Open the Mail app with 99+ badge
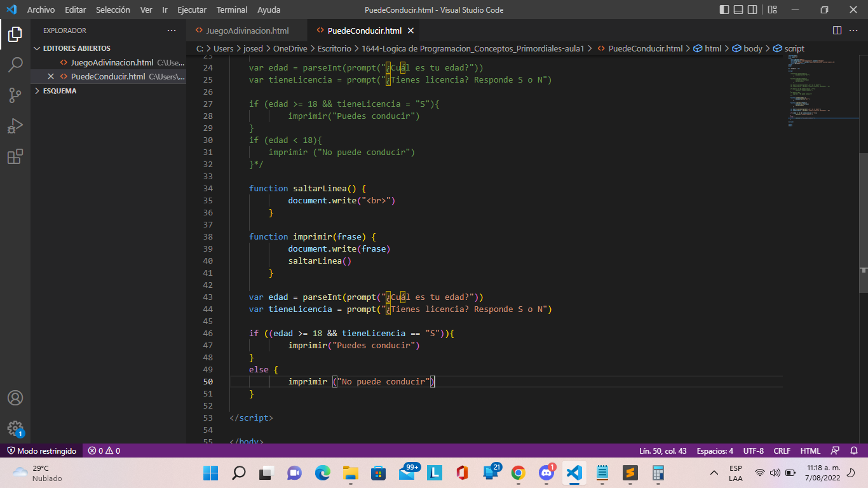This screenshot has width=868, height=488. coord(407,473)
